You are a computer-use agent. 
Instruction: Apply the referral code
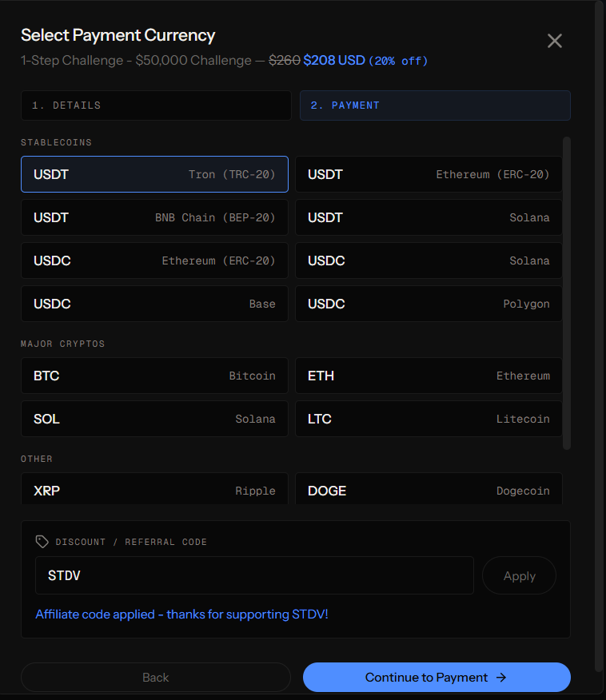[x=519, y=575]
